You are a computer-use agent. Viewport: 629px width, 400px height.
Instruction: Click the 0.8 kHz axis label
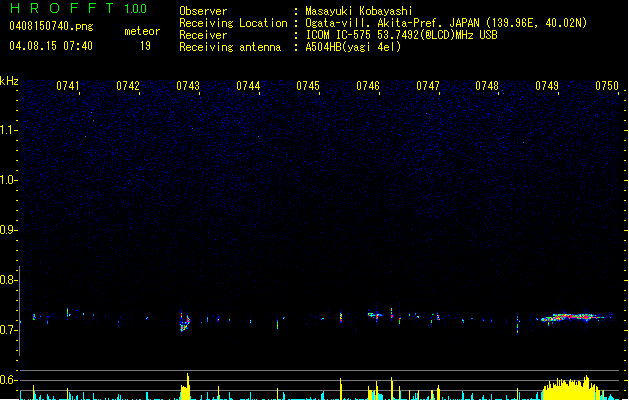pyautogui.click(x=8, y=280)
